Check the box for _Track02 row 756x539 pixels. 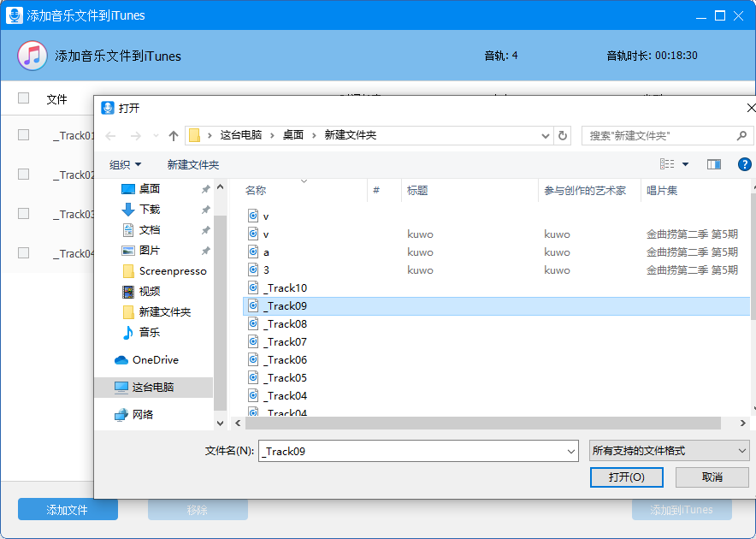(x=24, y=175)
